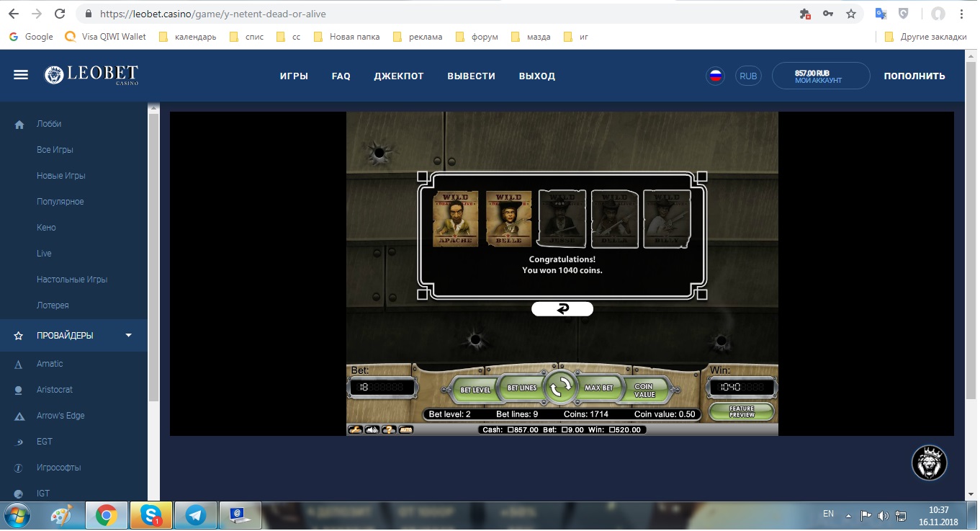Toggle game sound speaker icon
The width and height of the screenshot is (980, 531).
coord(372,429)
